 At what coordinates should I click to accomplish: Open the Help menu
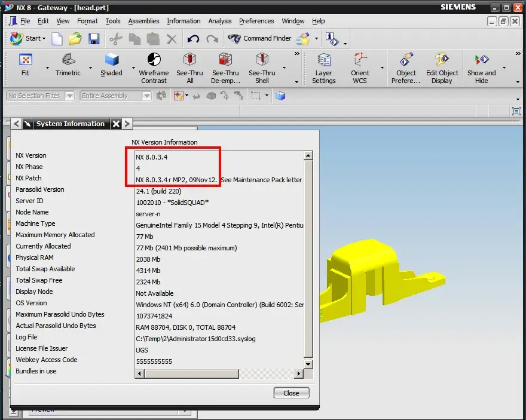319,21
